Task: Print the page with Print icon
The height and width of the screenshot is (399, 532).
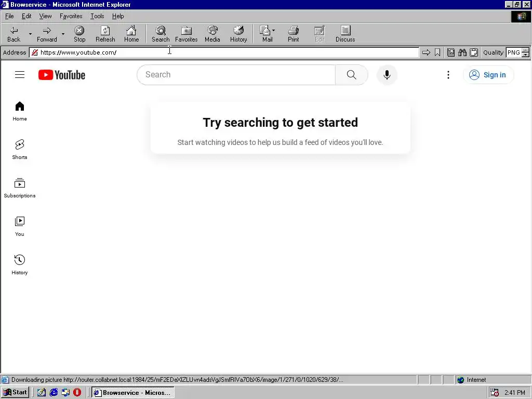Action: coord(294,34)
